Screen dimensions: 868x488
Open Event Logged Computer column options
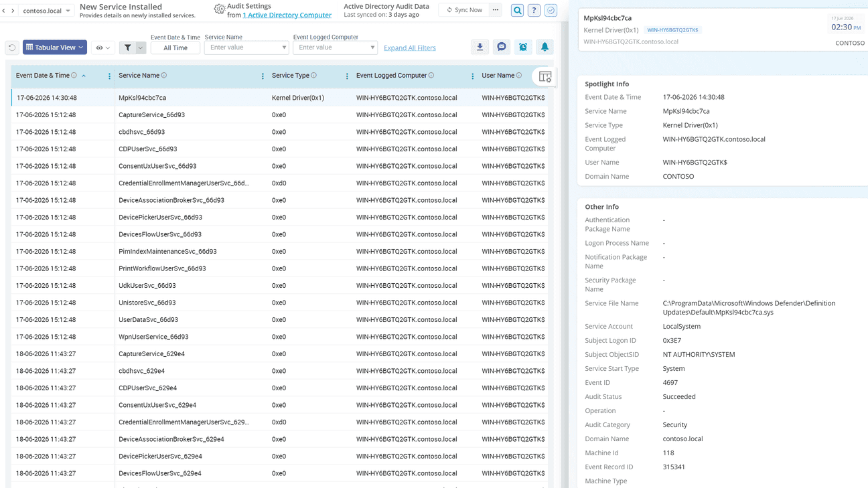473,76
